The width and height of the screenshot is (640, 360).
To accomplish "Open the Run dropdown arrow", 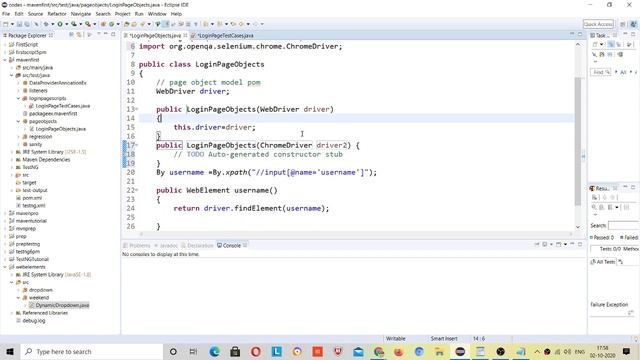I will 67,24.
